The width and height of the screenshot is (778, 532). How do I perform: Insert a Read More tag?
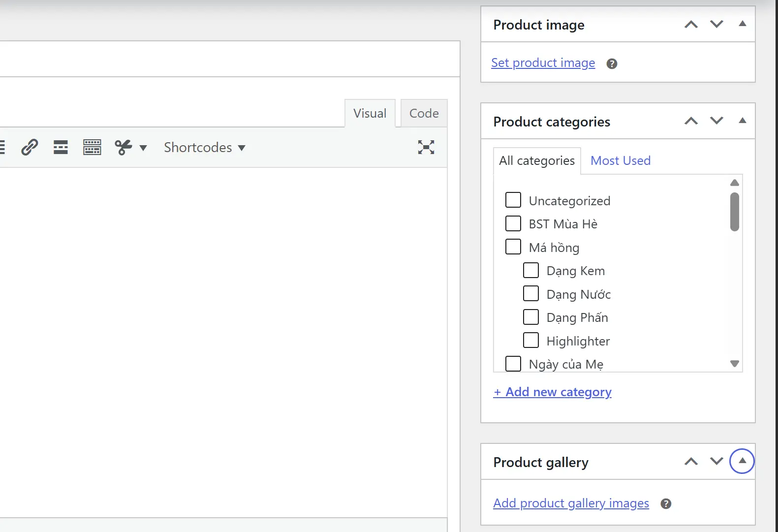pos(61,147)
